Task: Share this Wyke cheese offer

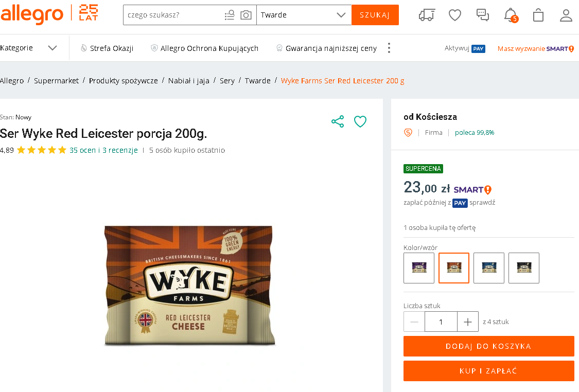Action: pyautogui.click(x=338, y=122)
